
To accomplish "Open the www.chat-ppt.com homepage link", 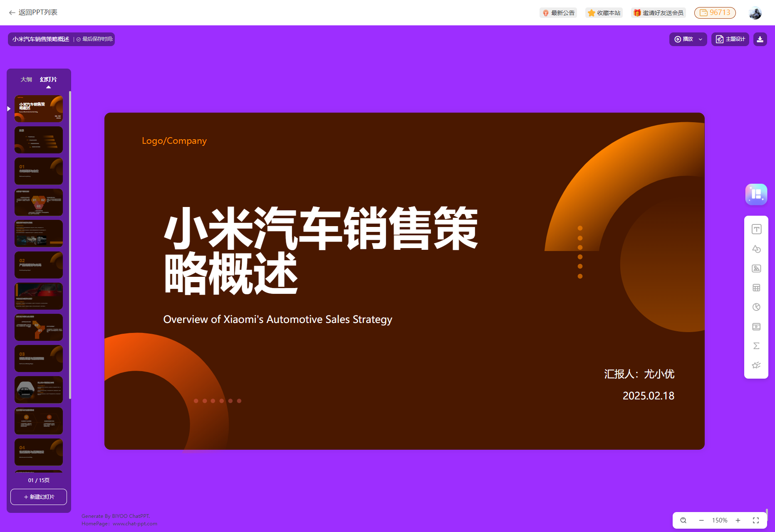I will point(135,524).
